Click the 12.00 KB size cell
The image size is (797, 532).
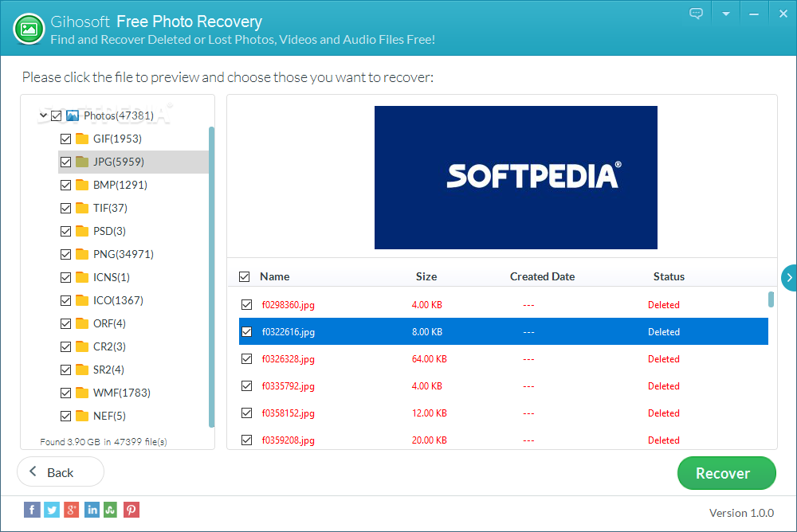(429, 413)
